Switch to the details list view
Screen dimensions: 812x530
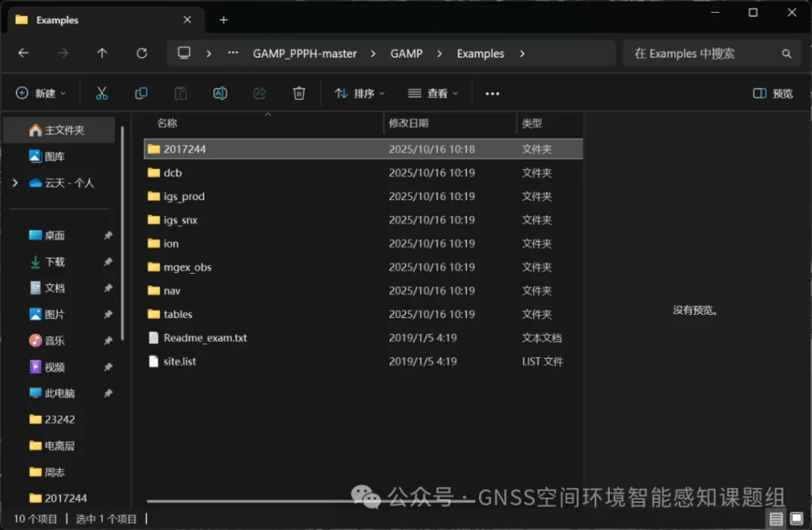776,518
